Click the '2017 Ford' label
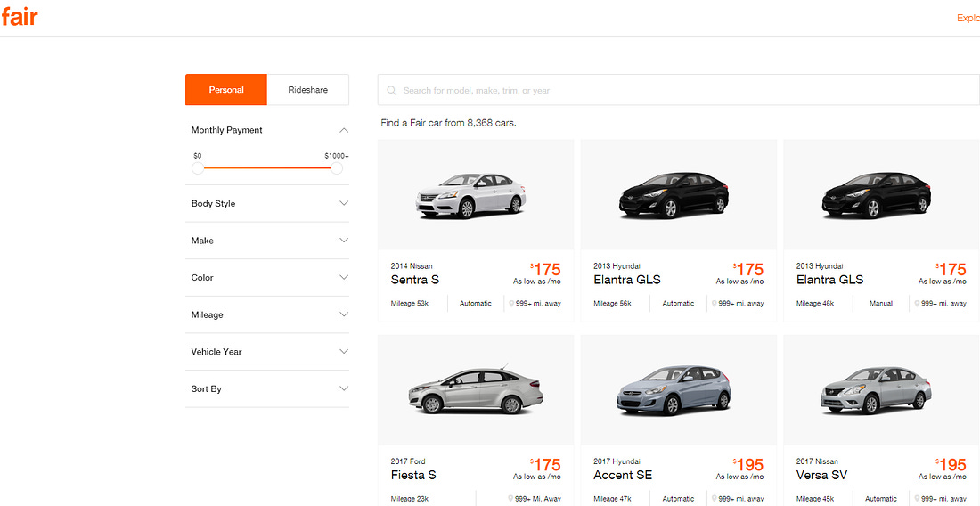Screen dimensions: 980x506 408,461
